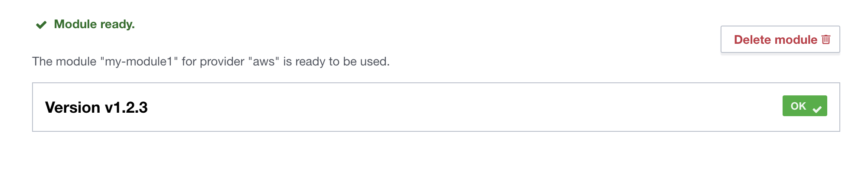Screen dimensions: 868x176
Task: Click the green OK status badge
Action: point(805,106)
